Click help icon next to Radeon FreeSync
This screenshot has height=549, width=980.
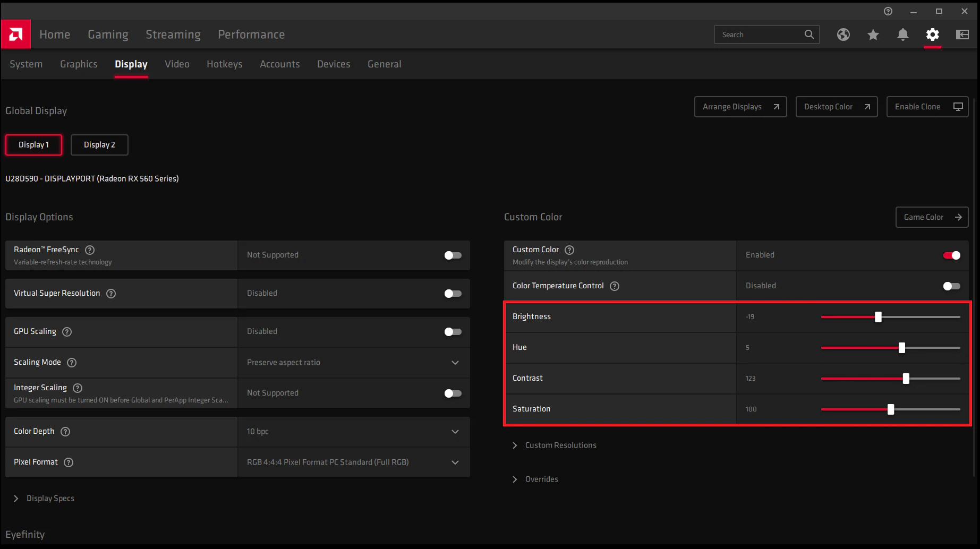click(x=90, y=250)
